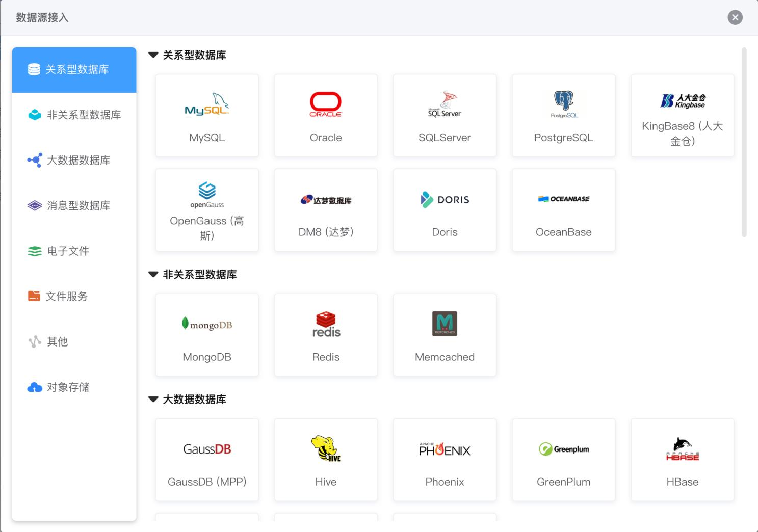
Task: Click the 非关系型数据库 section heading
Action: [x=200, y=275]
